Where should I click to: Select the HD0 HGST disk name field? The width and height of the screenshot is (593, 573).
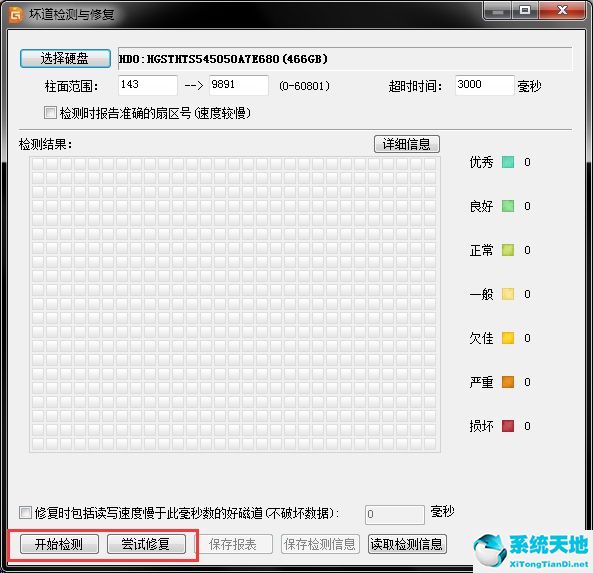pos(345,59)
